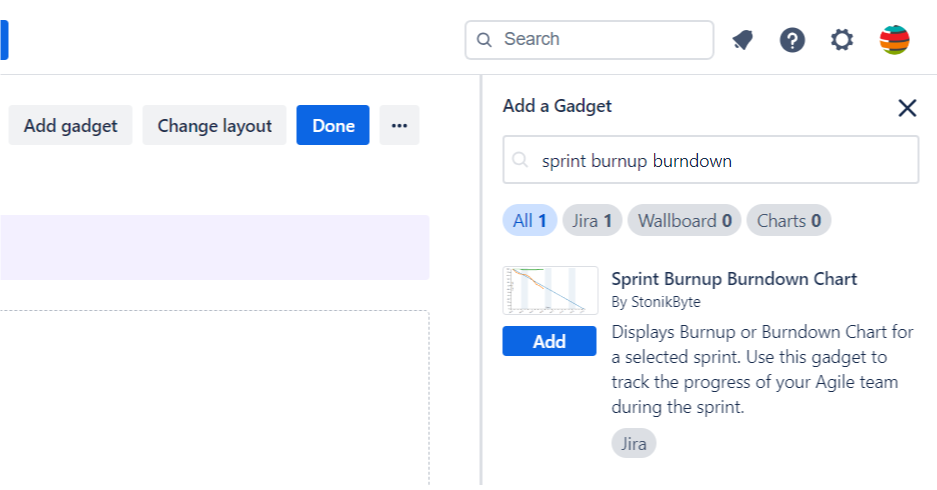Click the Done button
The width and height of the screenshot is (937, 490).
pyautogui.click(x=333, y=125)
